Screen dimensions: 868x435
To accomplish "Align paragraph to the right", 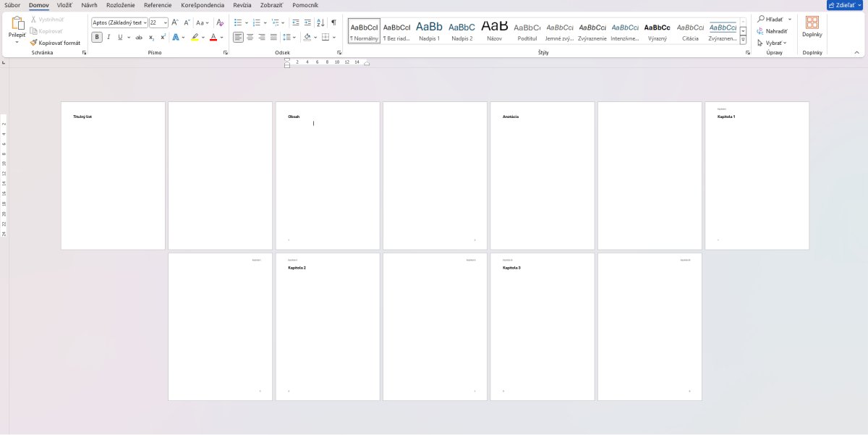I will 262,37.
